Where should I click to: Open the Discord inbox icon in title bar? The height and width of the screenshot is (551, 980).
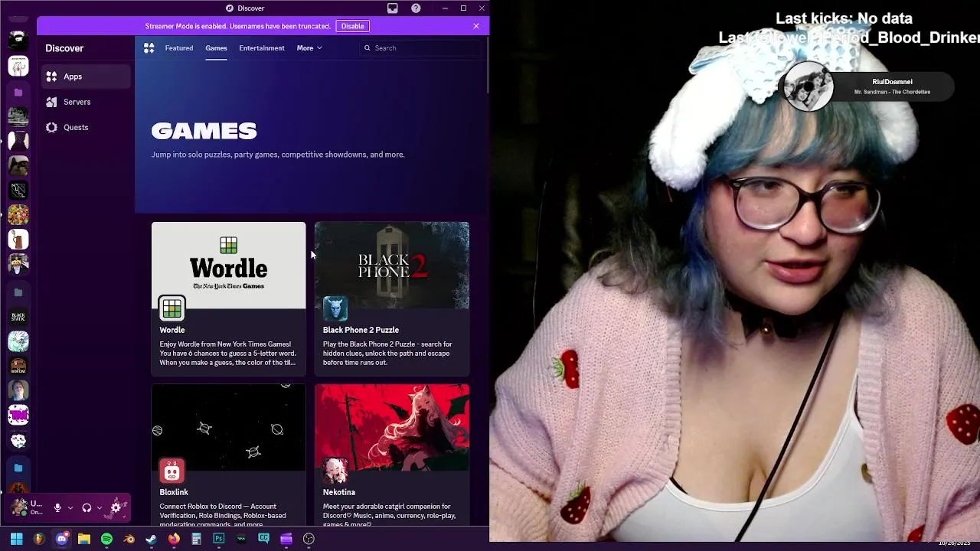click(x=393, y=8)
